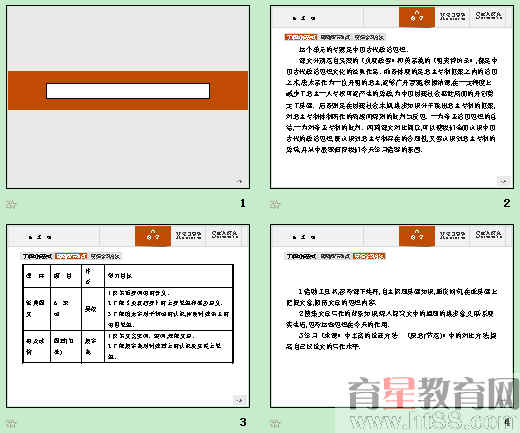Click the orange header icon on slide 2

(x=417, y=17)
